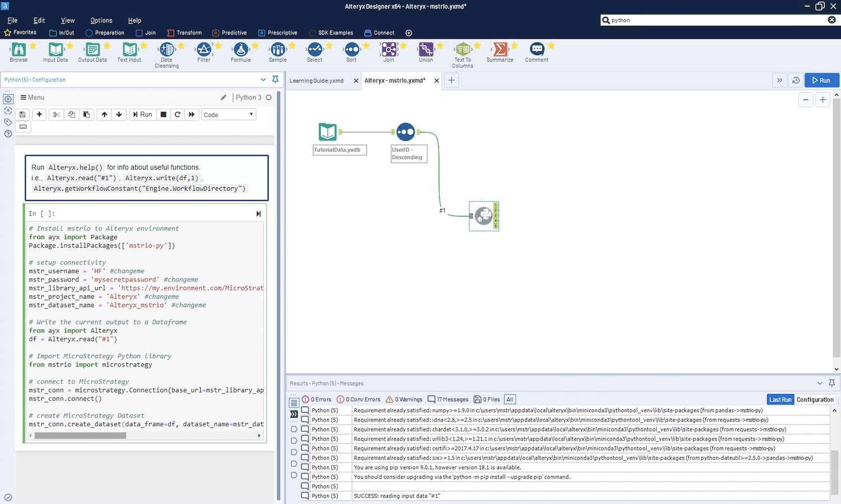Switch Results messages to Configuration view
841x504 pixels.
(x=815, y=399)
